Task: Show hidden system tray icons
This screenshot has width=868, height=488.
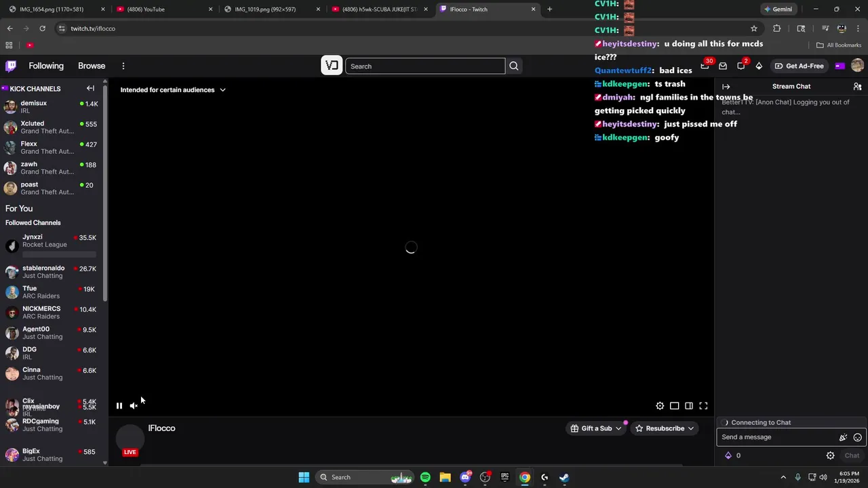Action: point(783,477)
